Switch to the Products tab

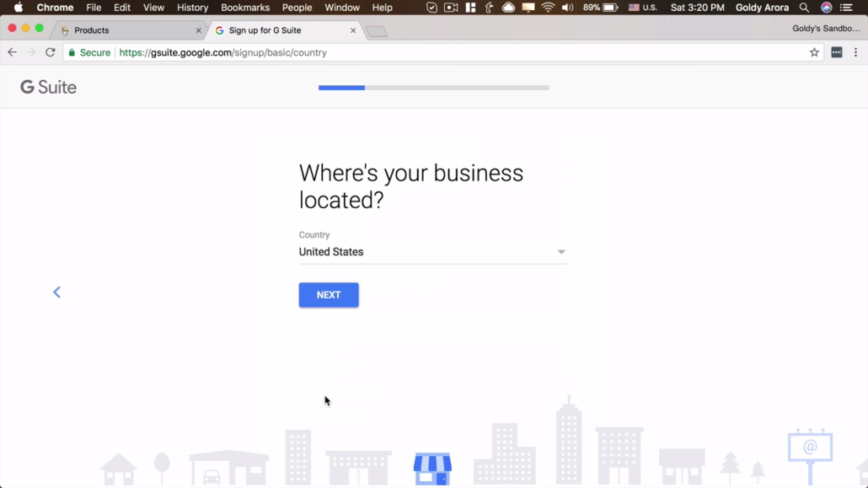[128, 30]
